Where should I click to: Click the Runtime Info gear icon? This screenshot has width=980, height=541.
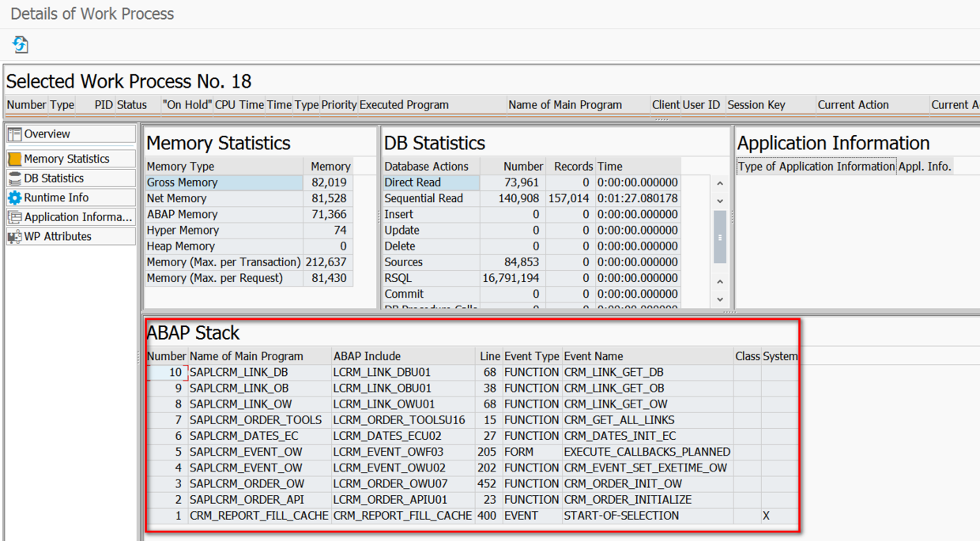click(14, 197)
